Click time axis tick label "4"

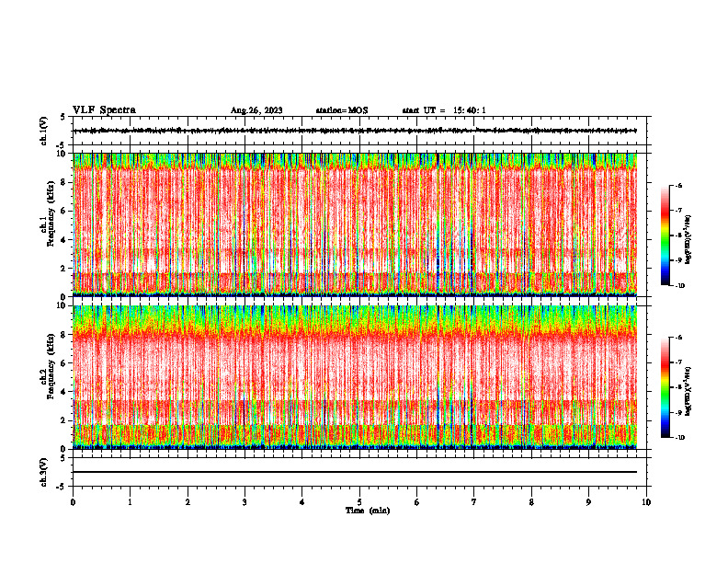tap(302, 502)
